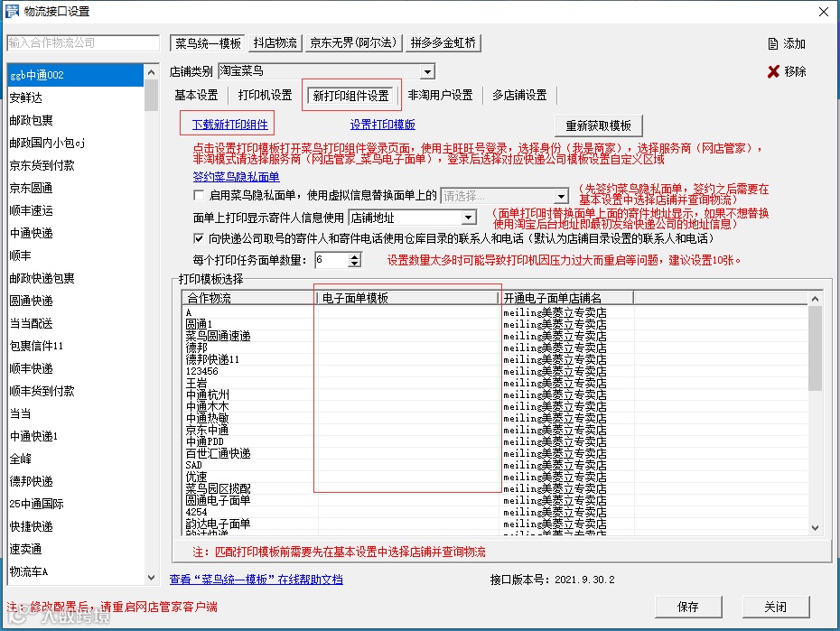Select 邮政包裹 in logistics list
This screenshot has width=840, height=631.
point(75,120)
